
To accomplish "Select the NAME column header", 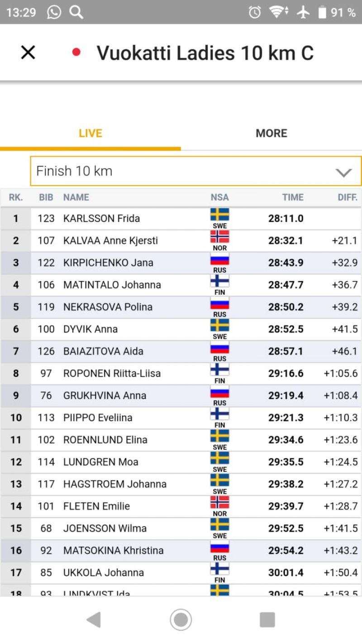I will (76, 197).
